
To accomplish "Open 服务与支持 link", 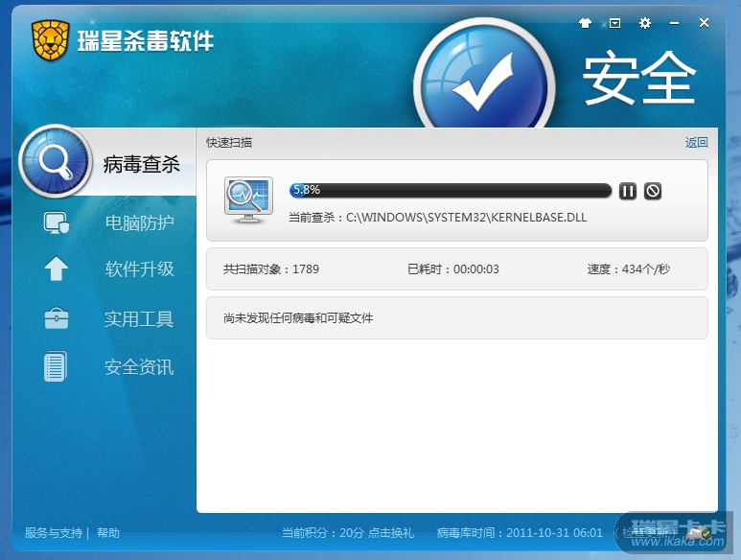I will point(54,533).
